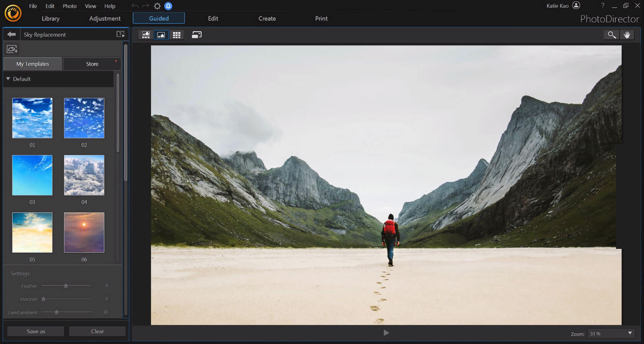
Task: Click the Feather slider handle
Action: pos(66,286)
